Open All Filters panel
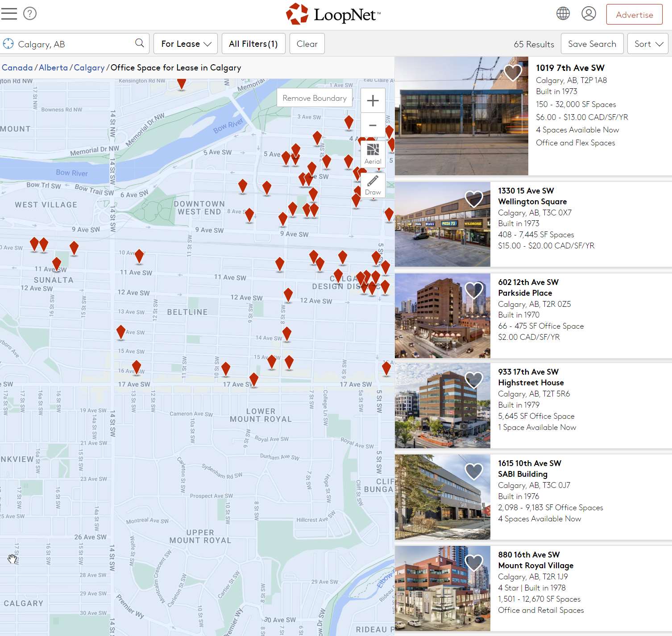Screen dimensions: 672x636 tap(253, 44)
